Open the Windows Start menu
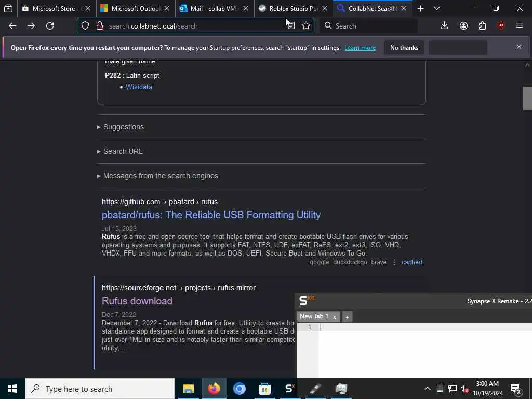This screenshot has height=399, width=532. pos(12,389)
